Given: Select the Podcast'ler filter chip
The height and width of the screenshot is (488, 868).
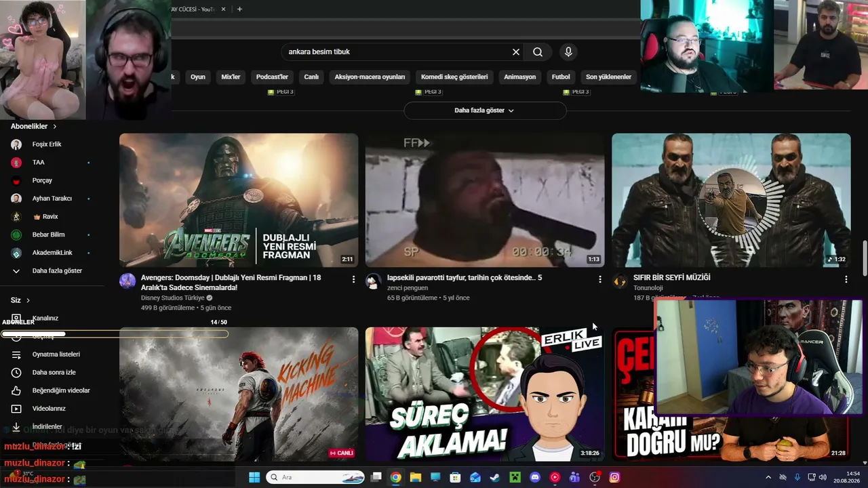Looking at the screenshot, I should [x=272, y=77].
